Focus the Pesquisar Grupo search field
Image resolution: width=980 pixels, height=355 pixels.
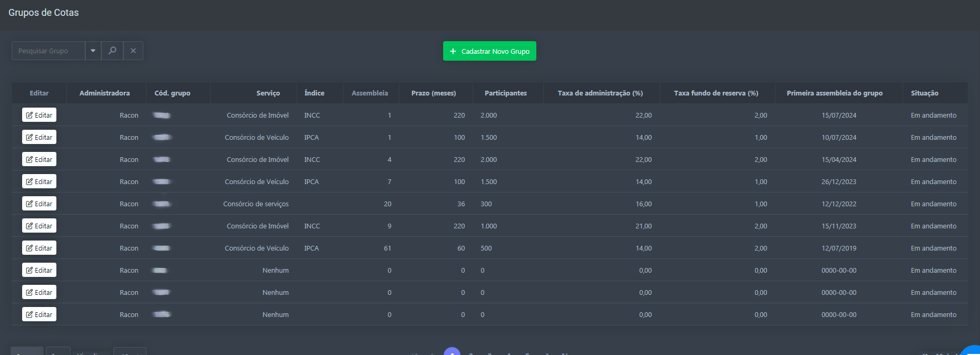pyautogui.click(x=48, y=51)
